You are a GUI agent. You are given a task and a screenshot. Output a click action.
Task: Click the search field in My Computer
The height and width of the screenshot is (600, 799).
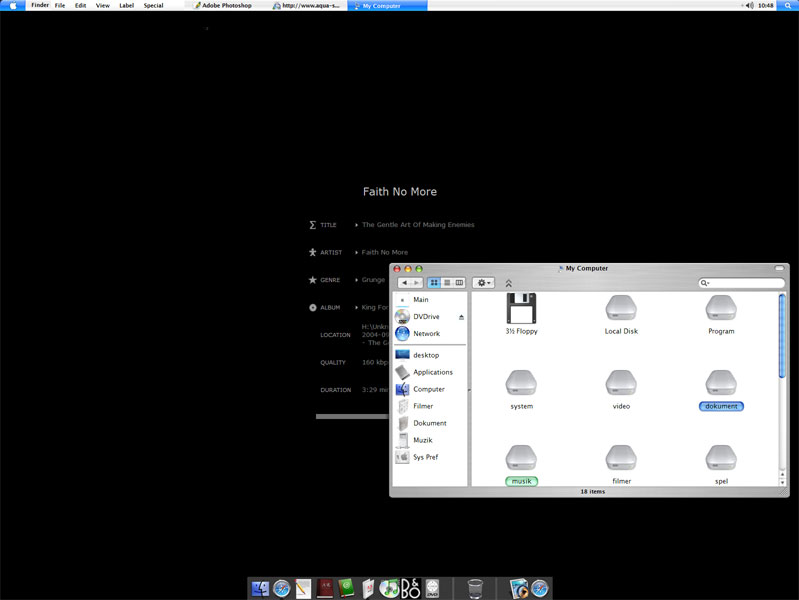(x=741, y=283)
